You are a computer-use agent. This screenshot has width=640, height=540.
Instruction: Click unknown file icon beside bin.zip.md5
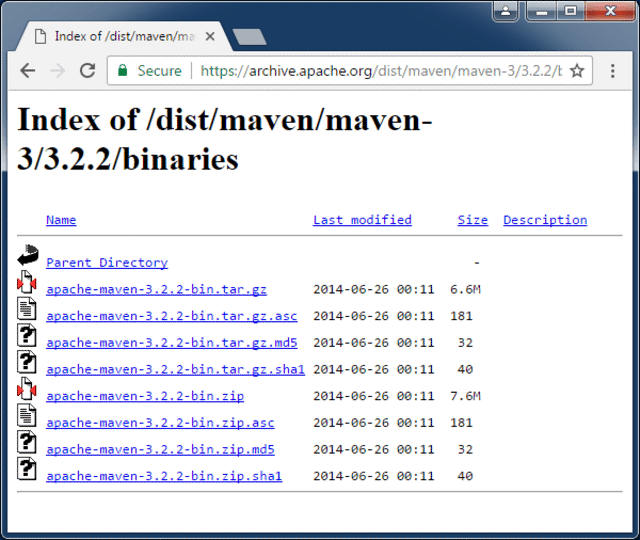click(x=27, y=442)
